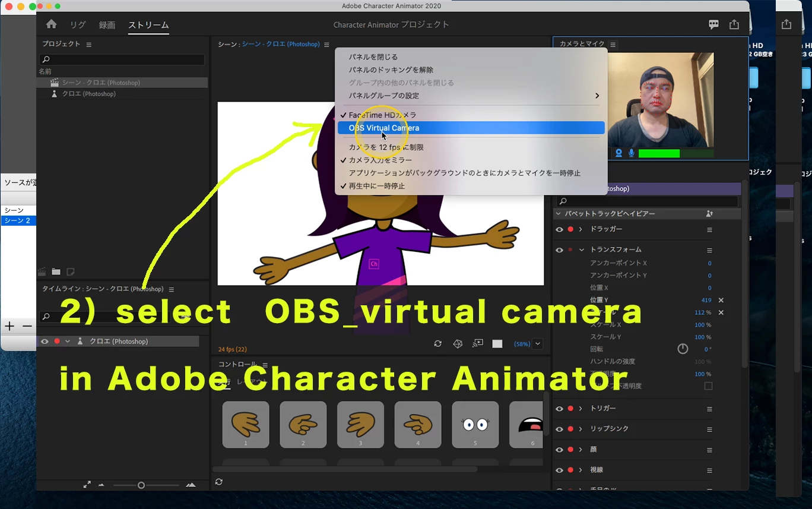Open the scene panel hamburger menu
The image size is (812, 509).
tap(326, 45)
